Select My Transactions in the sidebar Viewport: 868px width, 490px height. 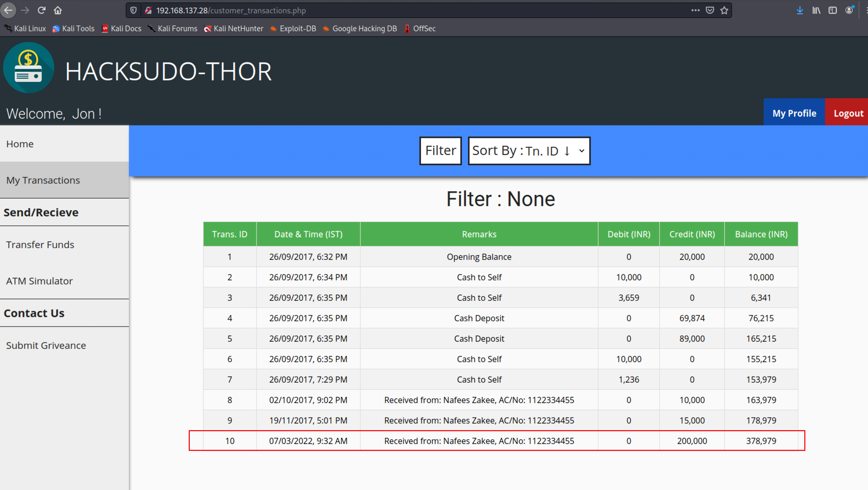click(x=64, y=180)
